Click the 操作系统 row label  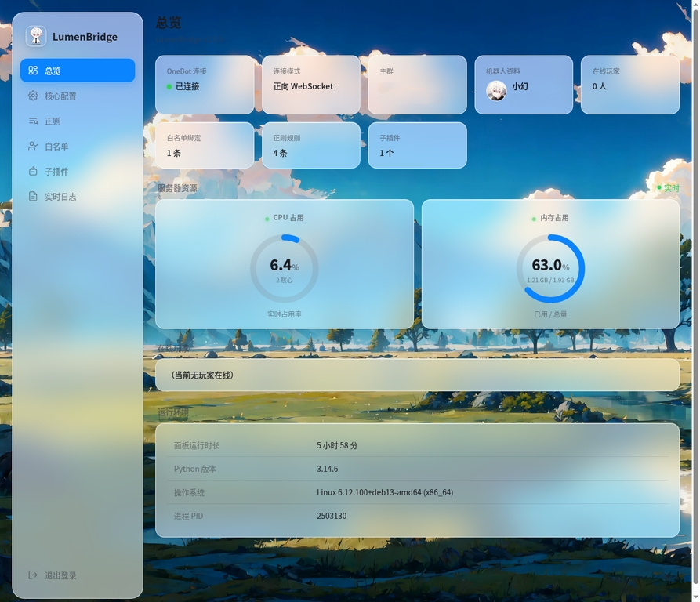click(x=189, y=493)
